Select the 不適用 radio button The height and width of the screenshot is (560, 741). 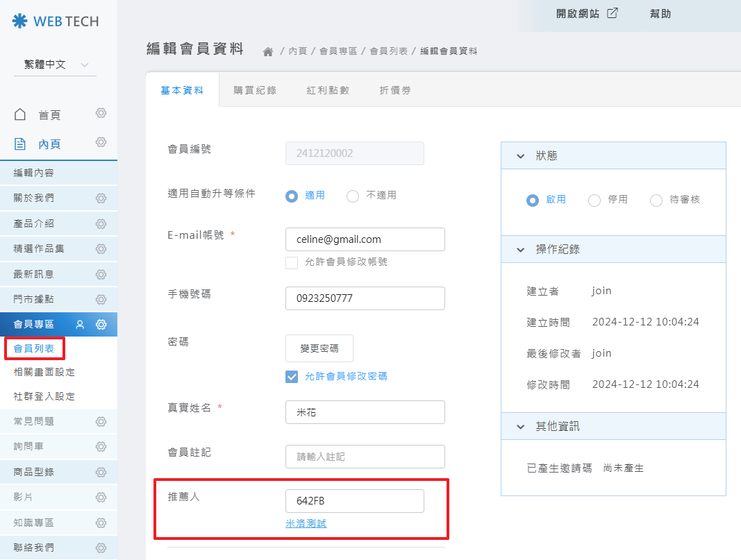pos(353,196)
